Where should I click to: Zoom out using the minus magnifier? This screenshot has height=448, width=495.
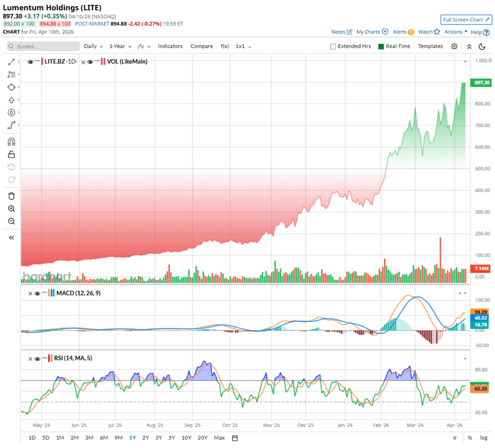pyautogui.click(x=12, y=221)
